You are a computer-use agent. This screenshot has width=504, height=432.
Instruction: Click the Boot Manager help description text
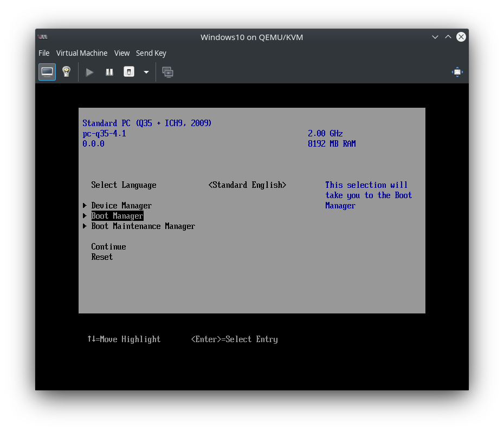point(369,195)
